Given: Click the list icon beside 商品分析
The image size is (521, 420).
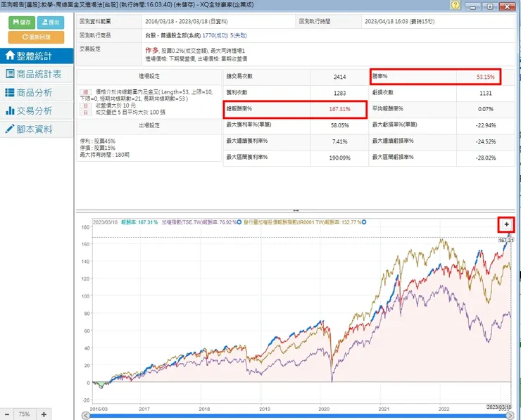Looking at the screenshot, I should 10,92.
